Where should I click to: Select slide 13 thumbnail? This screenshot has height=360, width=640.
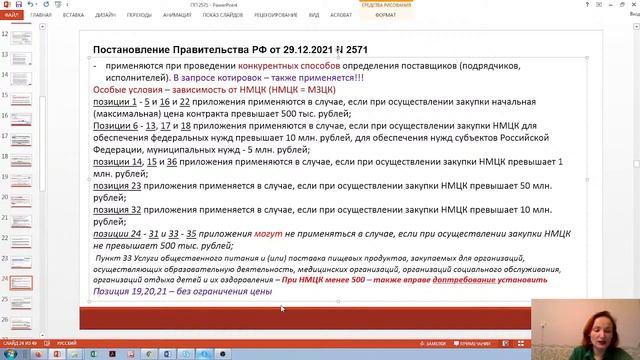click(x=21, y=58)
